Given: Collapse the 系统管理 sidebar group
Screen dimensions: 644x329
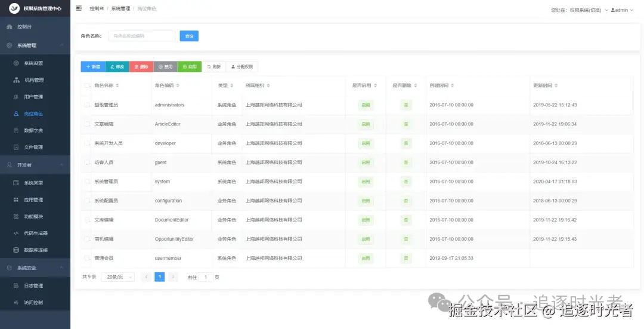Looking at the screenshot, I should pos(35,45).
